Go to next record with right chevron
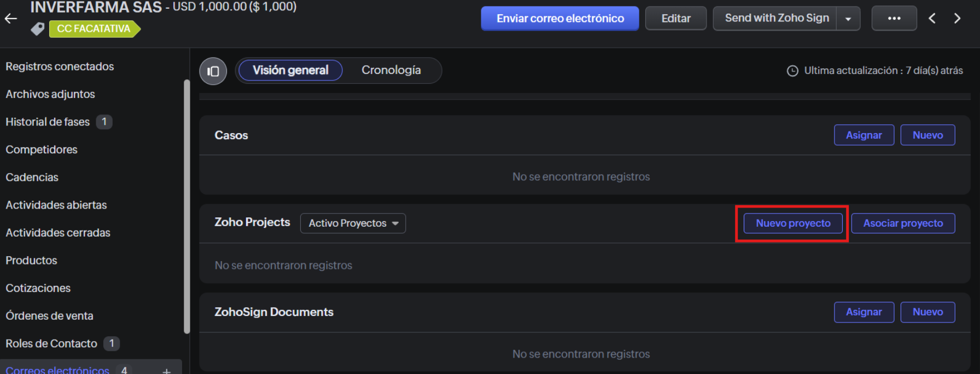The width and height of the screenshot is (980, 374). coord(957,19)
